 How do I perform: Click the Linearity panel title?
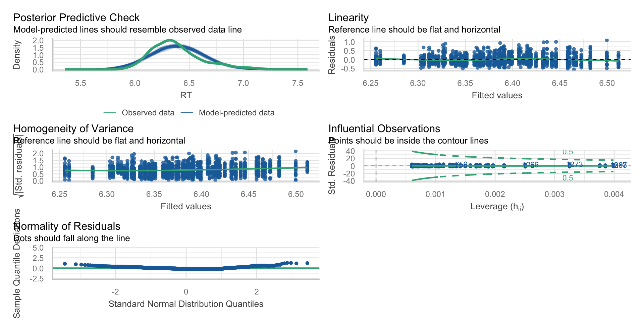pyautogui.click(x=348, y=17)
